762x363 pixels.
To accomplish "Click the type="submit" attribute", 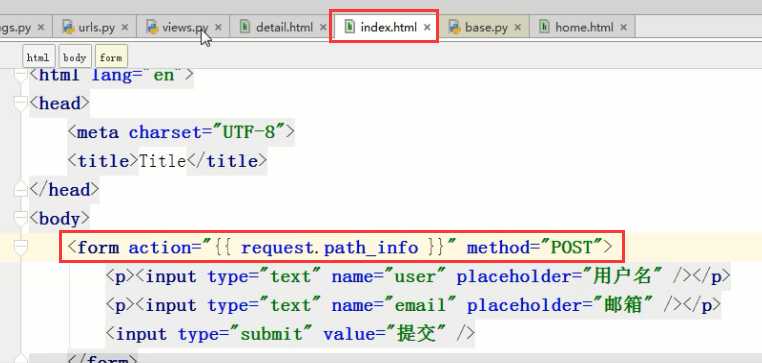I will 245,334.
